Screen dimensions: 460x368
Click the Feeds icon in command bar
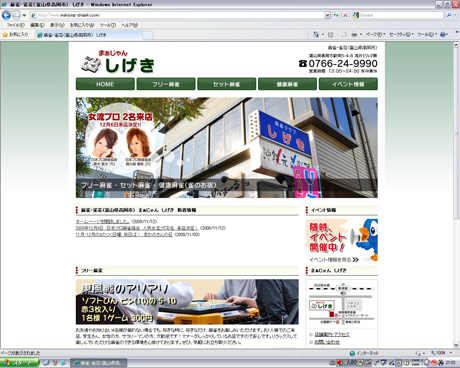coord(331,34)
